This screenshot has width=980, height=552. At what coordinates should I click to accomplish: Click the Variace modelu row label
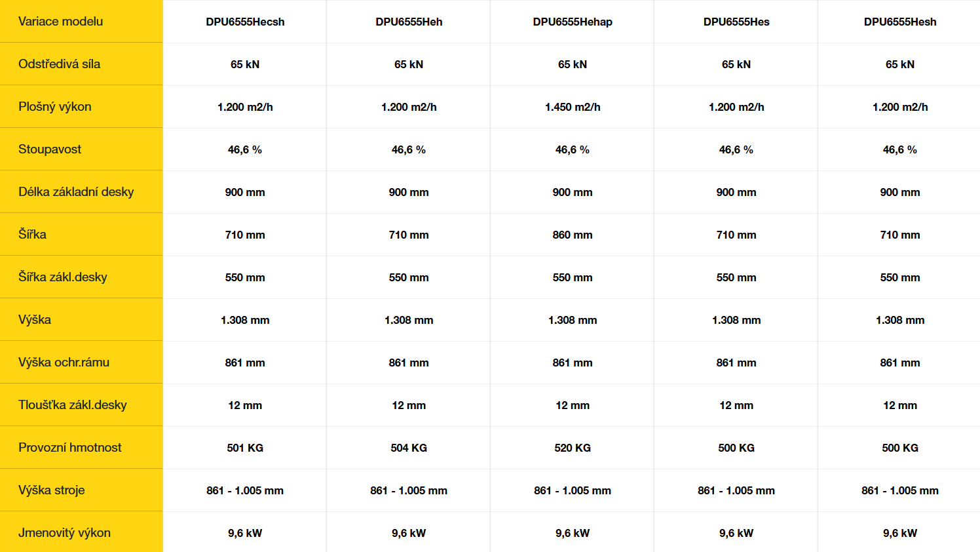tap(60, 21)
